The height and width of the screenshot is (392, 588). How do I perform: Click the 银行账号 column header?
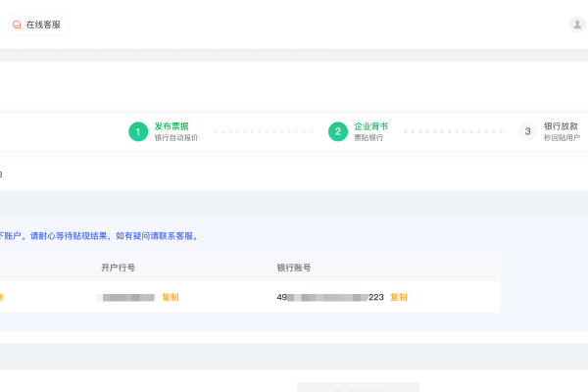point(294,268)
